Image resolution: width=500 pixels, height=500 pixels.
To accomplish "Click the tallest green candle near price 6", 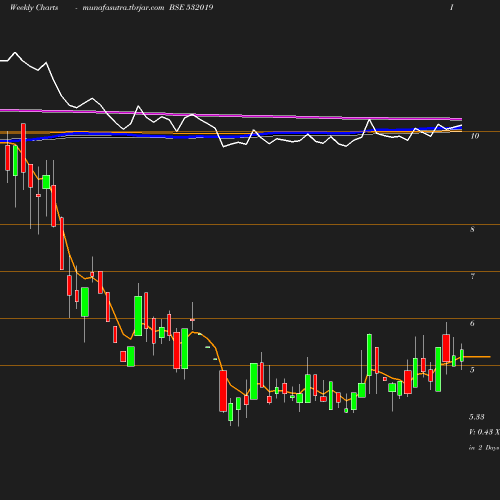I will pyautogui.click(x=138, y=316).
